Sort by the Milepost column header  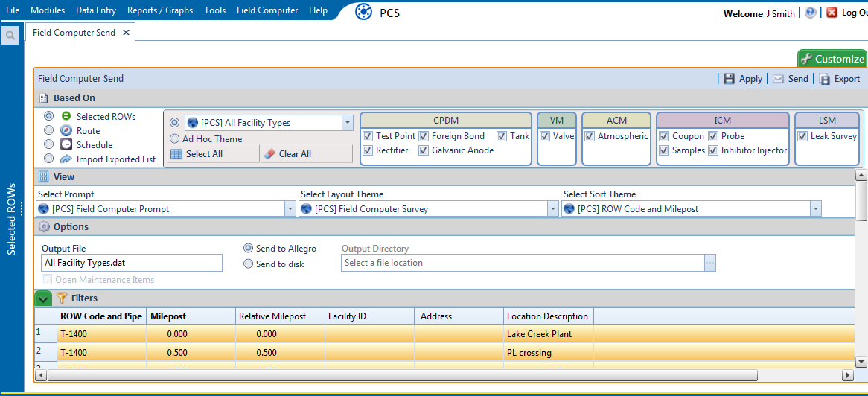191,316
